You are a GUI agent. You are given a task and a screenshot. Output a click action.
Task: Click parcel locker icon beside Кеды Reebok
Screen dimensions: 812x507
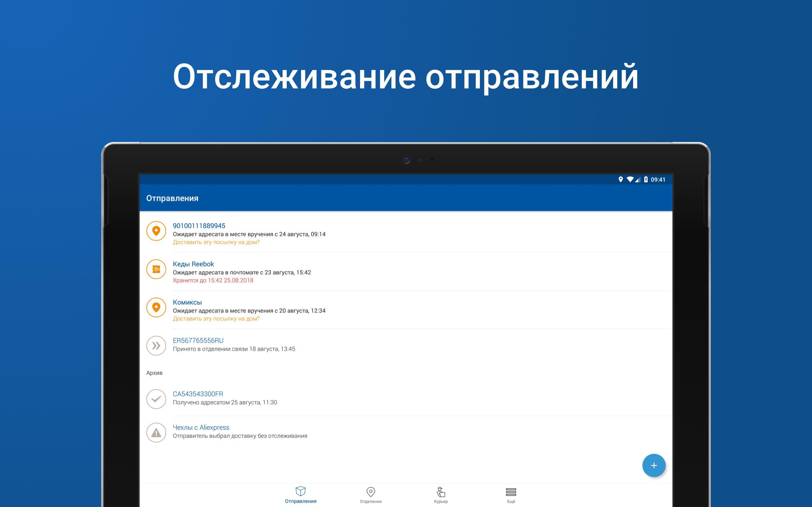156,269
